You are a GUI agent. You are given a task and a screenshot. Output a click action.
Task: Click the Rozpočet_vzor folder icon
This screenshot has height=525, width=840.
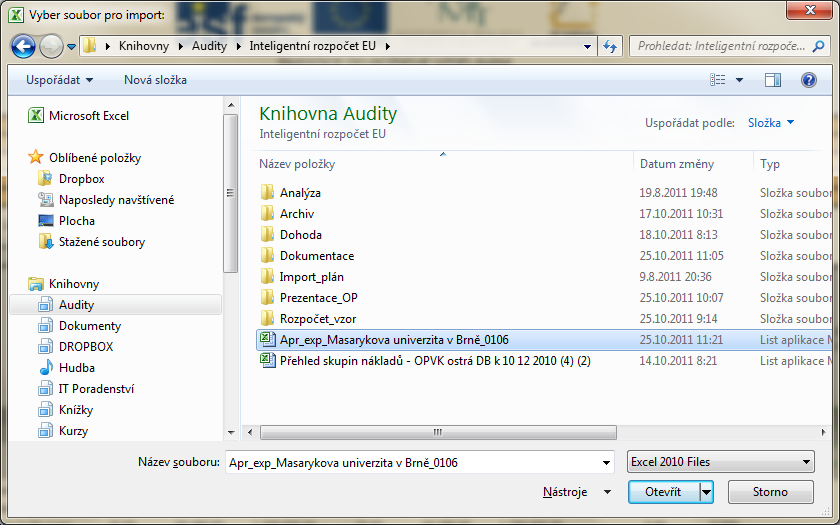point(267,319)
